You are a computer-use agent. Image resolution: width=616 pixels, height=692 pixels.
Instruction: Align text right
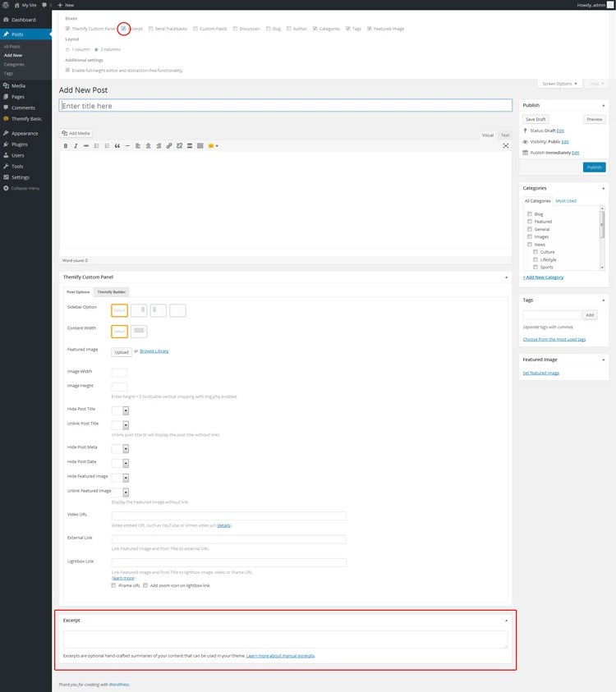pos(159,145)
